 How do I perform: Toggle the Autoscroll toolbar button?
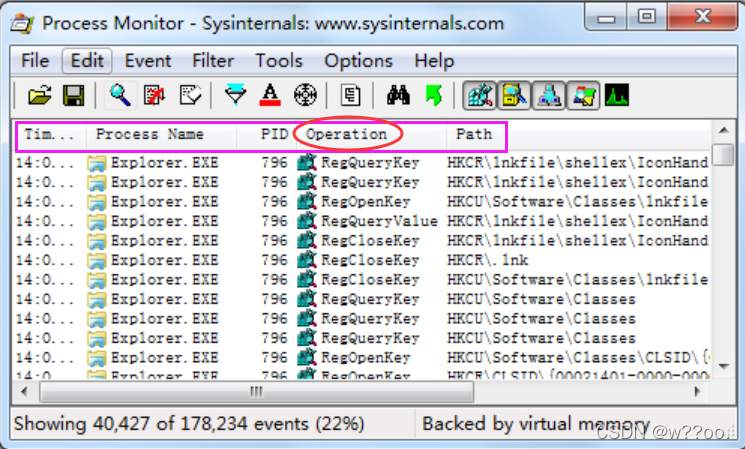pyautogui.click(x=155, y=96)
